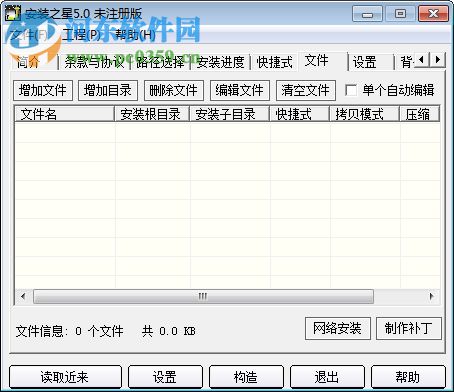Click the 增加文件 button
Image resolution: width=454 pixels, height=392 pixels.
(x=43, y=90)
